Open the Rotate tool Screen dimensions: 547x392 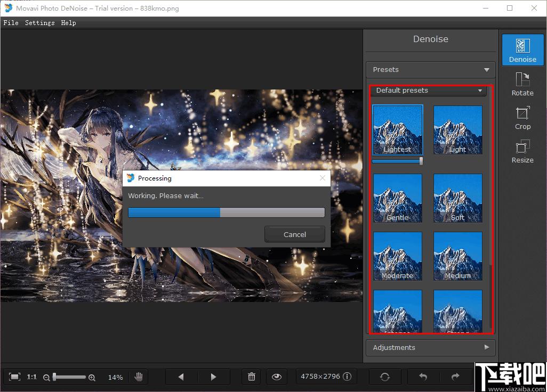(522, 84)
